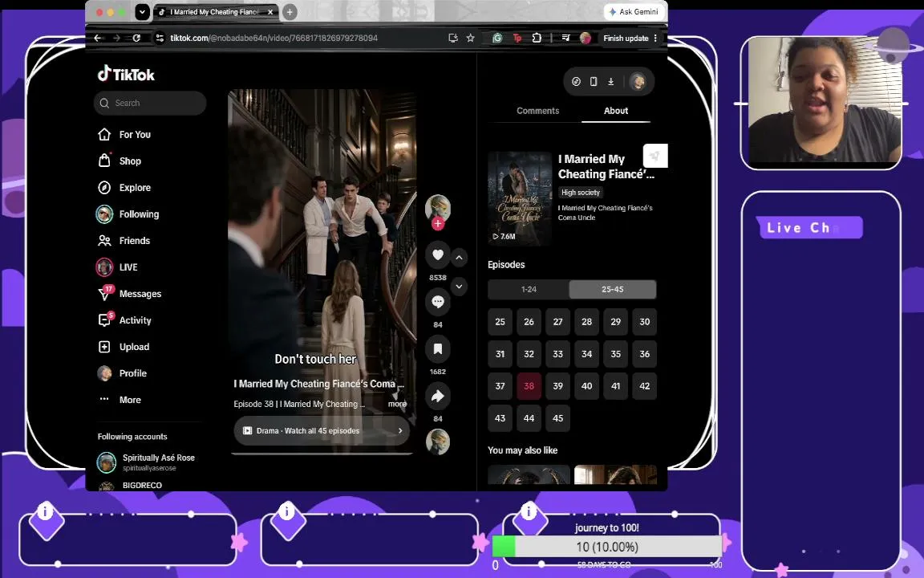Image resolution: width=924 pixels, height=578 pixels.
Task: Click the TikTok search field
Action: 150,103
